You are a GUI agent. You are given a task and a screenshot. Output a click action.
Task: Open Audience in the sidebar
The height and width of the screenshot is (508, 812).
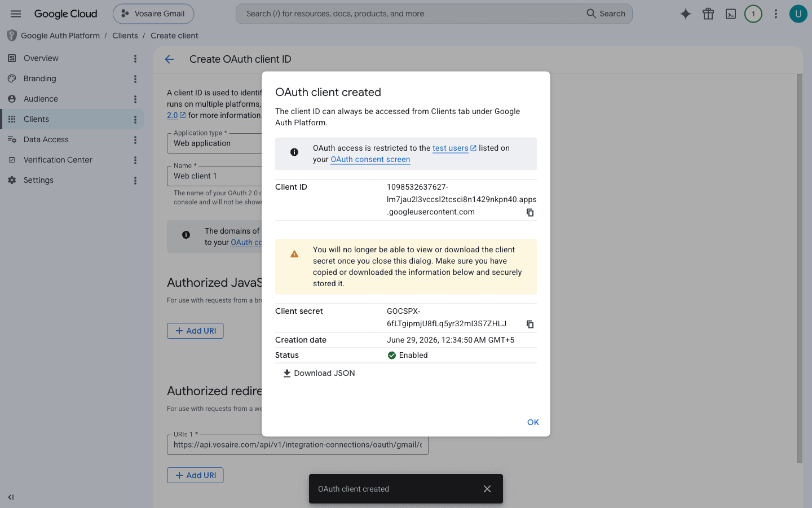point(41,99)
